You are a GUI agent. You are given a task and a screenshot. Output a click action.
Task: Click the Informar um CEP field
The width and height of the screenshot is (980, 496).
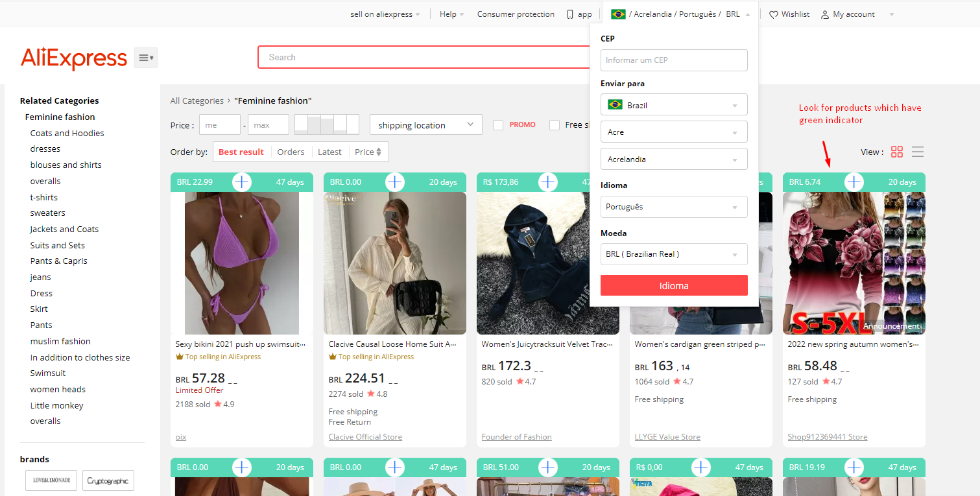point(674,60)
